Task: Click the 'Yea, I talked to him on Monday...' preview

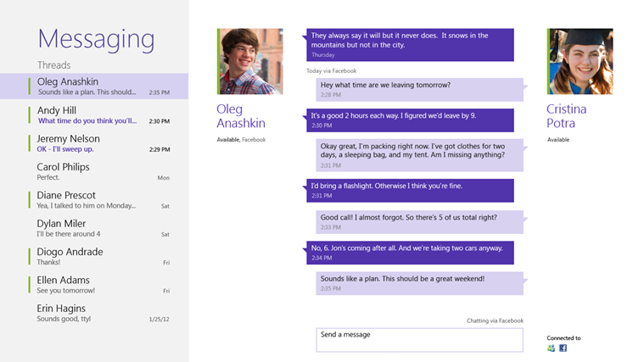Action: click(87, 206)
